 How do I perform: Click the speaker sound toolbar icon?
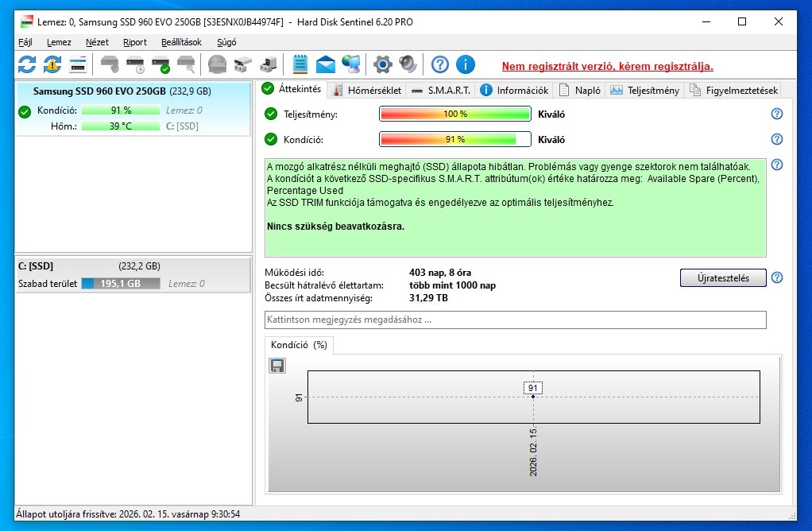[408, 64]
